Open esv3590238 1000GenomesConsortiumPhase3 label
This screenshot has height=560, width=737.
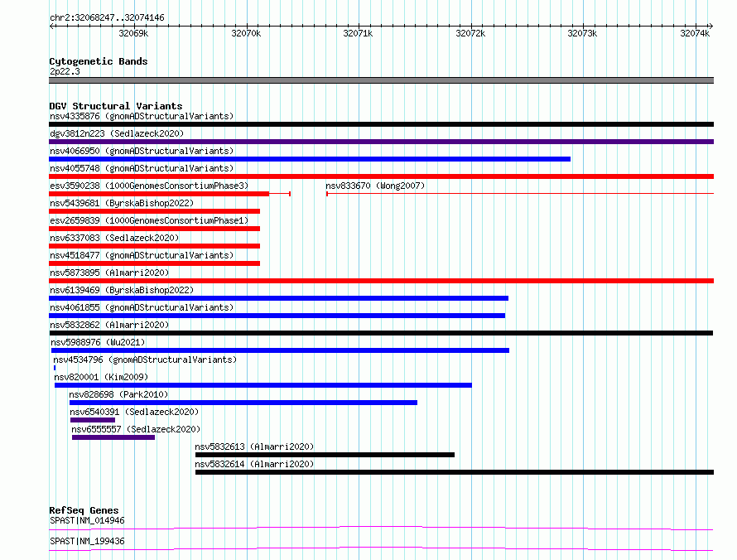[149, 186]
